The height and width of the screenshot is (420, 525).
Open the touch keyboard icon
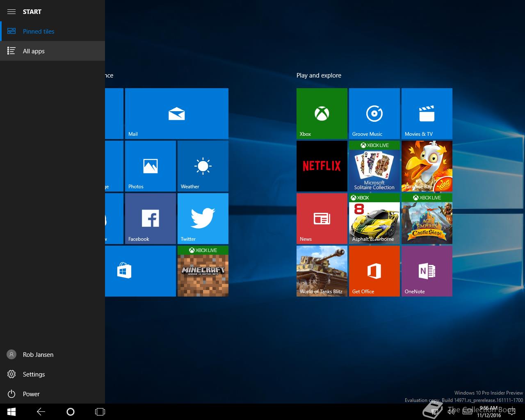(467, 411)
